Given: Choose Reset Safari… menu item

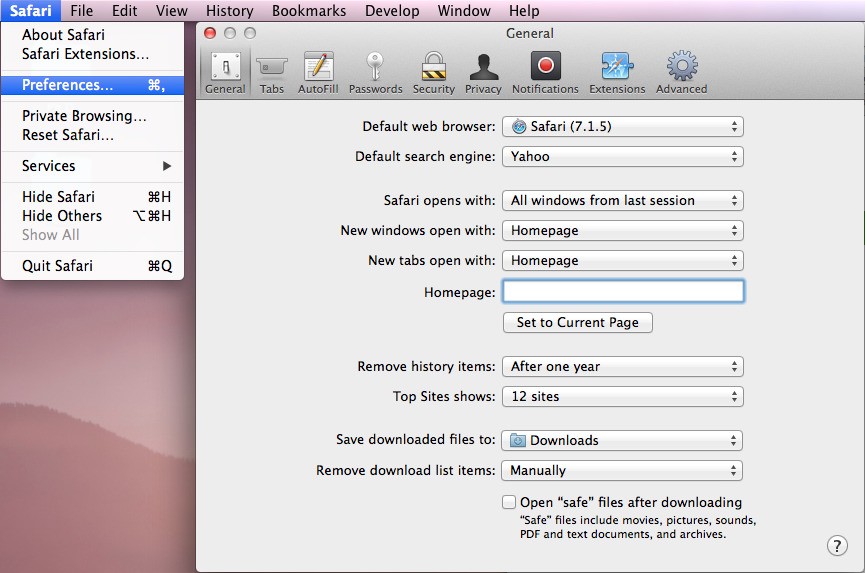Looking at the screenshot, I should coord(92,135).
